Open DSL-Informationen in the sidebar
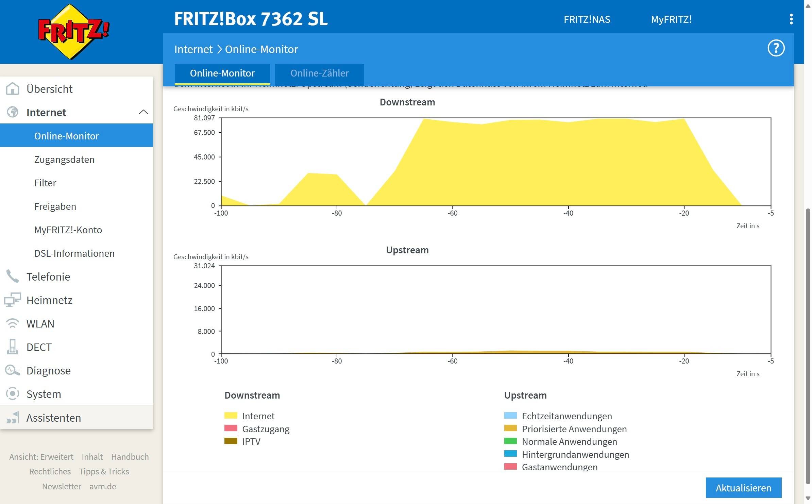The width and height of the screenshot is (812, 504). (x=74, y=253)
